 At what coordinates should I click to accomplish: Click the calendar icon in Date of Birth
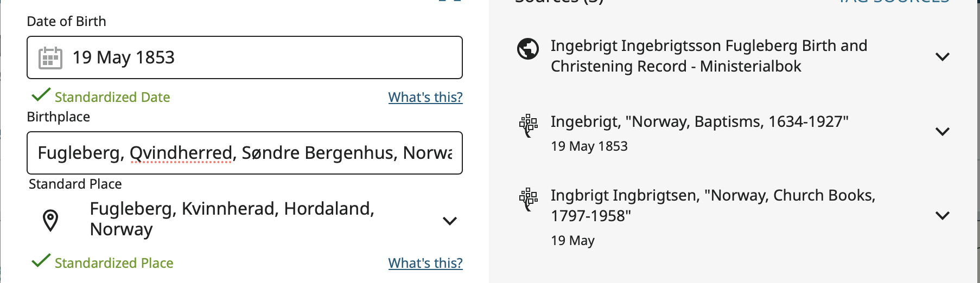coord(50,57)
